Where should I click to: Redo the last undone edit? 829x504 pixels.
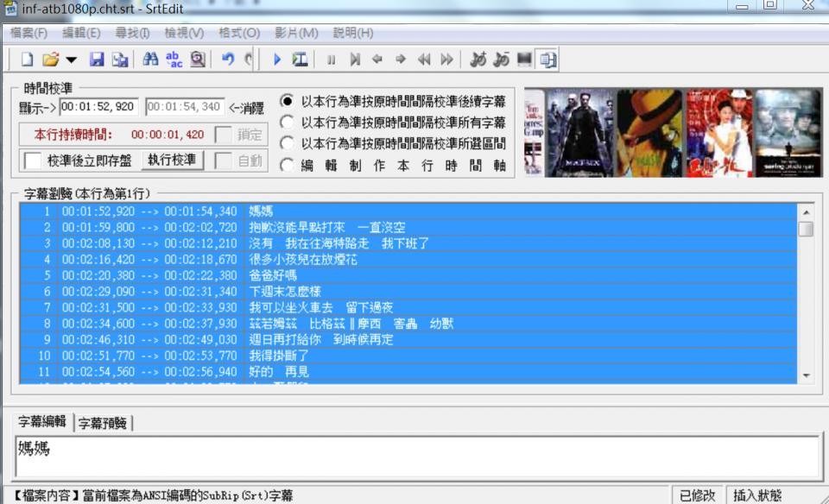(x=249, y=59)
